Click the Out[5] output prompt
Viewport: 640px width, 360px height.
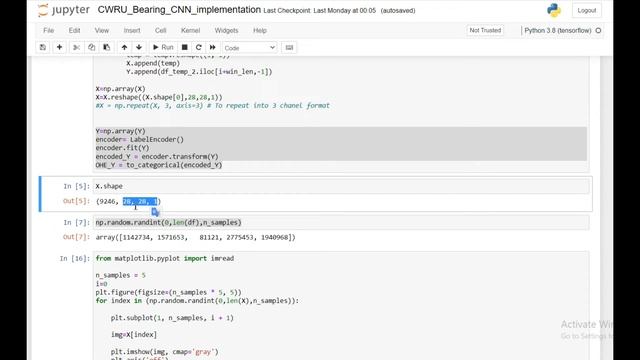[x=76, y=201]
